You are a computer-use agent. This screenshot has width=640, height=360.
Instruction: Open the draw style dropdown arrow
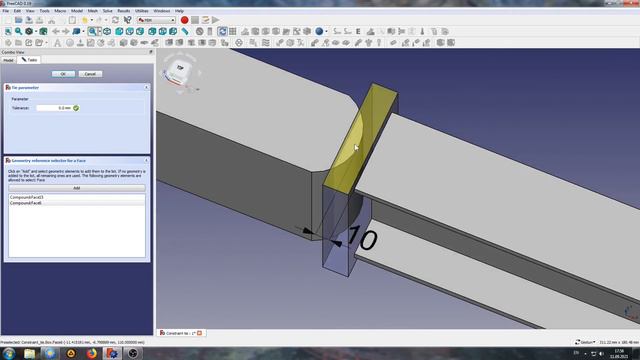(36, 31)
